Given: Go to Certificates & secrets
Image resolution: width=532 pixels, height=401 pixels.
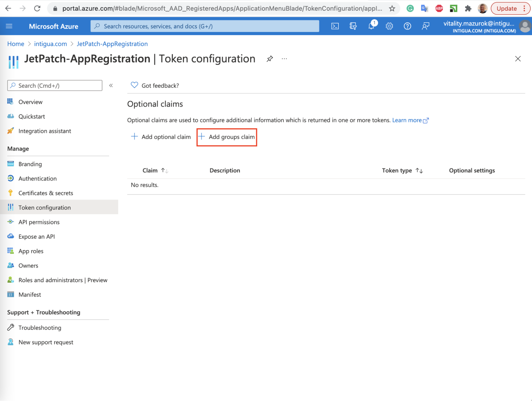Looking at the screenshot, I should pyautogui.click(x=46, y=193).
